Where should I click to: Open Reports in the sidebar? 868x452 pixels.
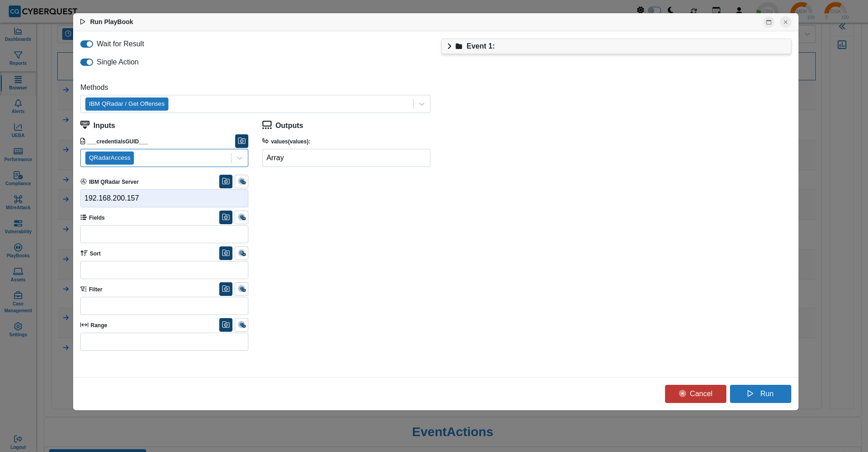point(18,59)
